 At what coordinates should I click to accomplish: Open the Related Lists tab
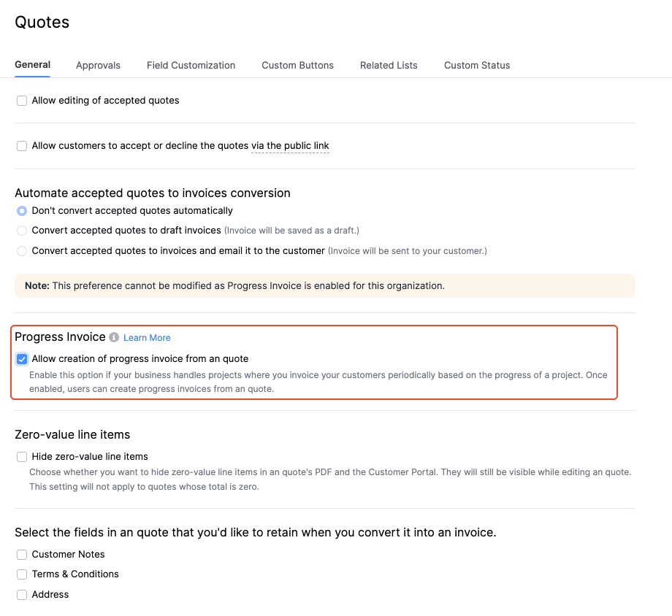click(389, 65)
